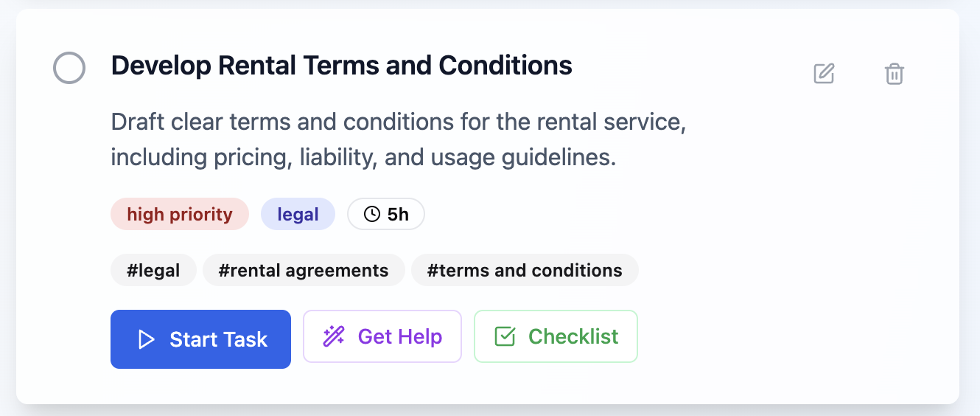Mark the rental terms task complete via its circle
The height and width of the screenshot is (416, 980).
(x=69, y=69)
